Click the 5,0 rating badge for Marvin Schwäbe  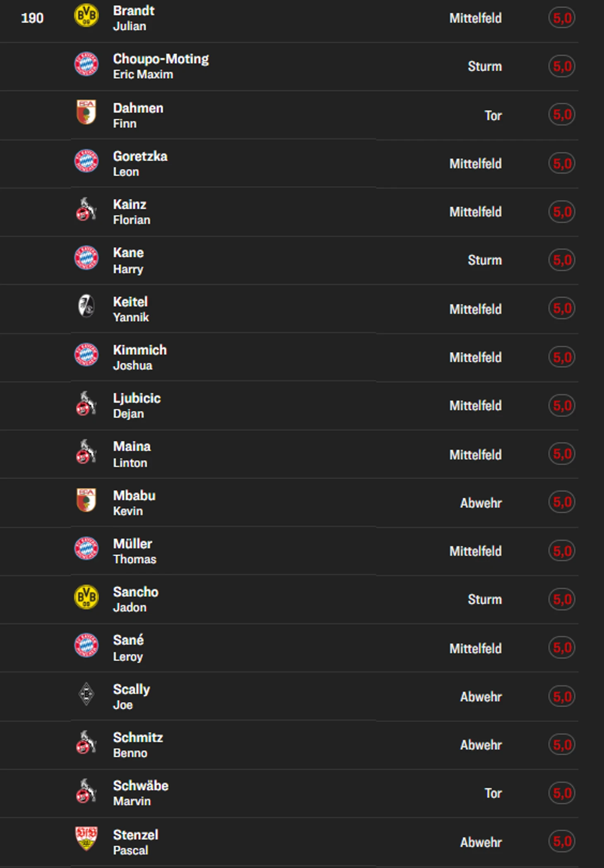click(x=562, y=793)
